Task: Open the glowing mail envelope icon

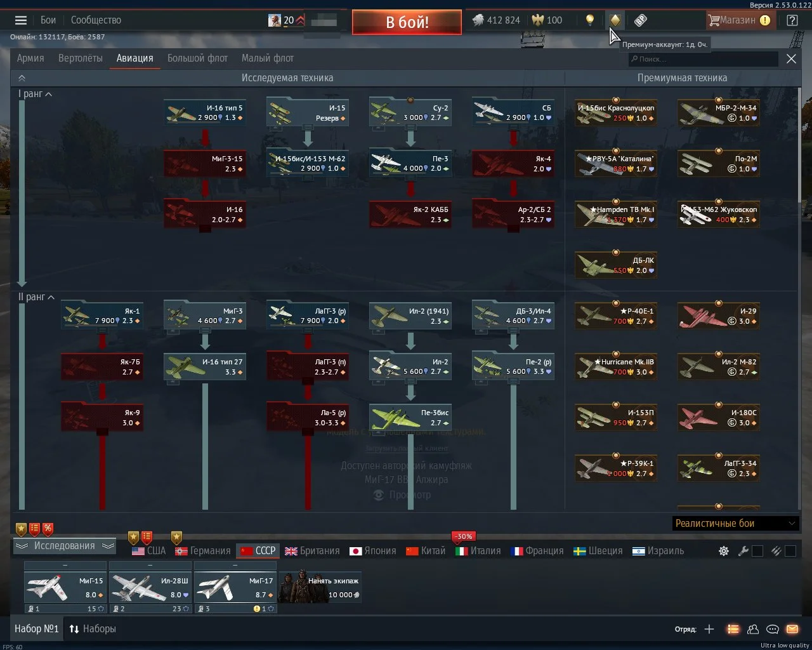Action: click(x=792, y=629)
